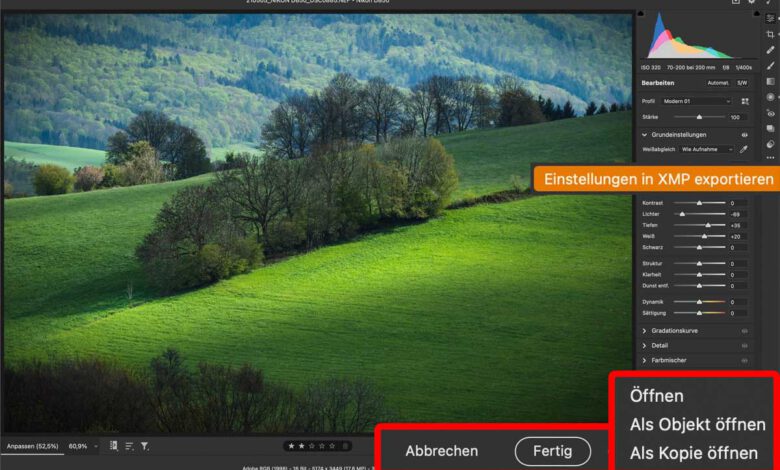Image resolution: width=780 pixels, height=470 pixels.
Task: Open the Snapshots panel icon
Action: click(x=771, y=129)
